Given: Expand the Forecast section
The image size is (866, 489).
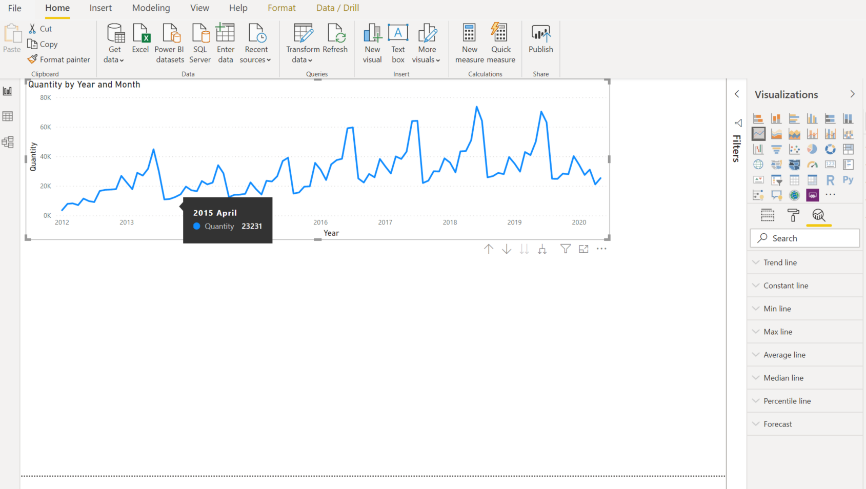Looking at the screenshot, I should coord(806,424).
